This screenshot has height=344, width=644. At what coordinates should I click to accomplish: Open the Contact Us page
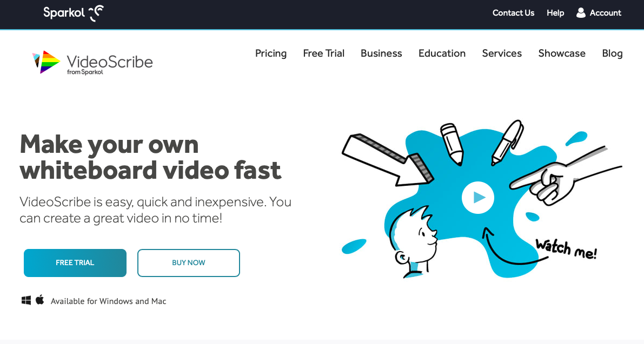[x=513, y=13]
